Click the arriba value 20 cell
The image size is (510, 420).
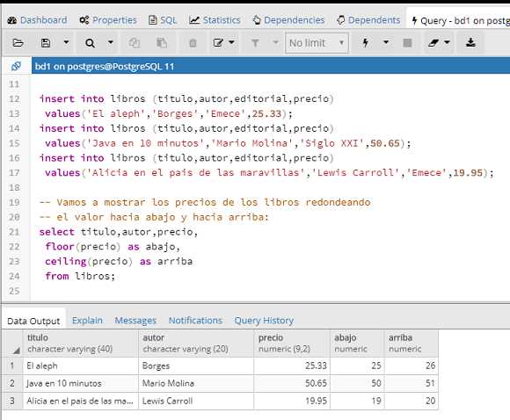412,401
